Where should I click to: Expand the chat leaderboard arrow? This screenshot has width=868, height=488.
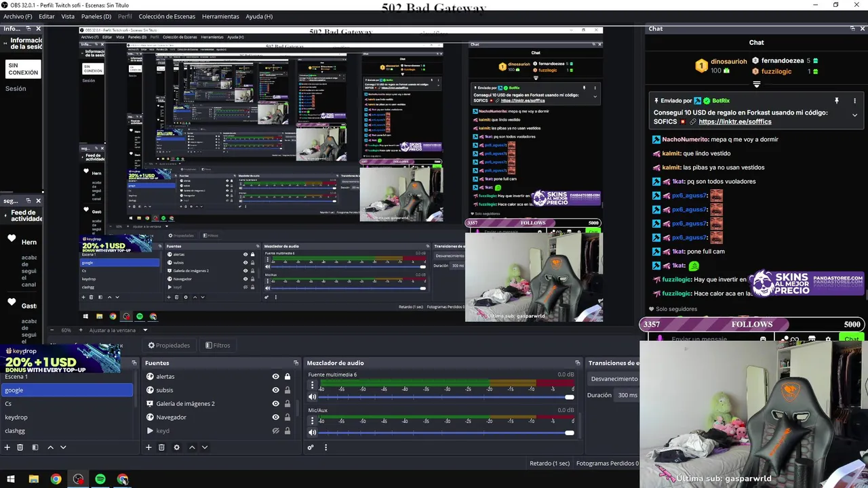tap(757, 85)
